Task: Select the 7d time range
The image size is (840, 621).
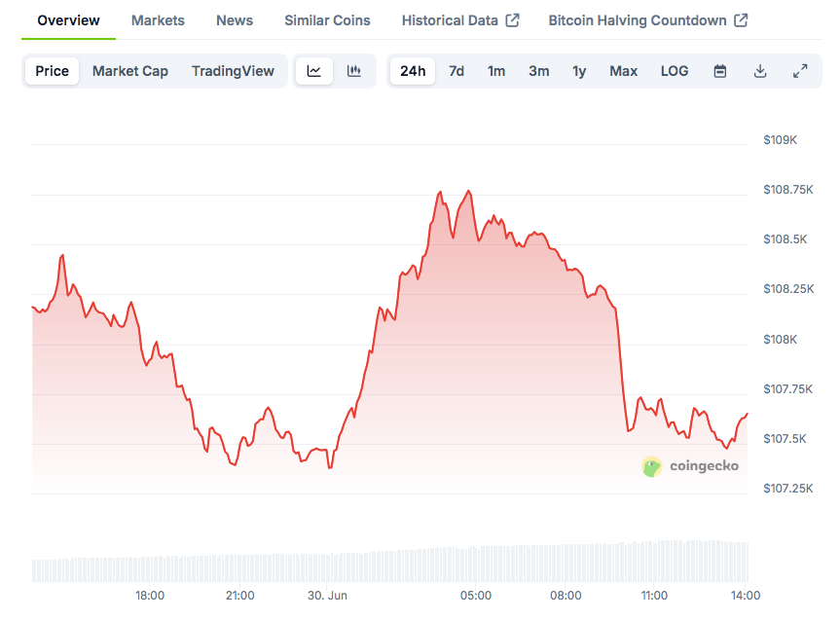Action: (457, 71)
